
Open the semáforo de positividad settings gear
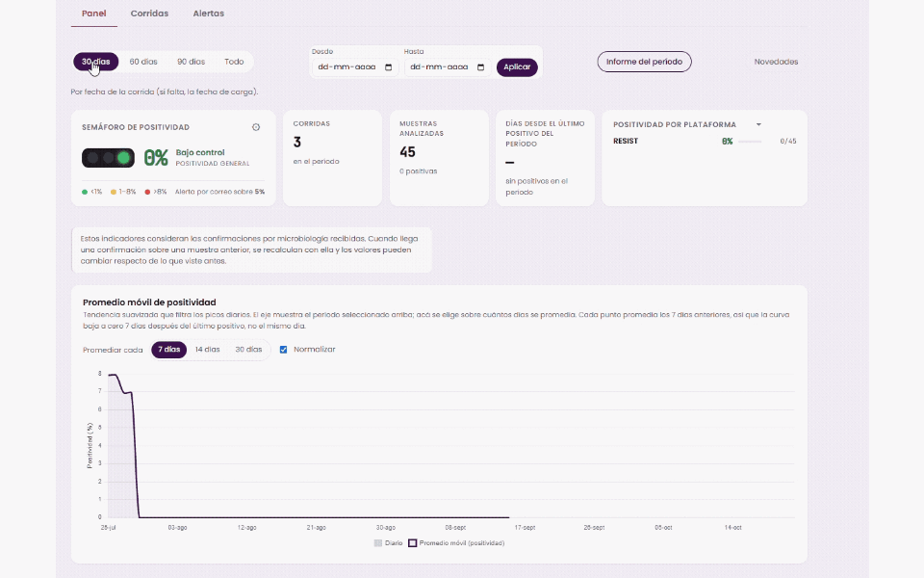[x=256, y=127]
